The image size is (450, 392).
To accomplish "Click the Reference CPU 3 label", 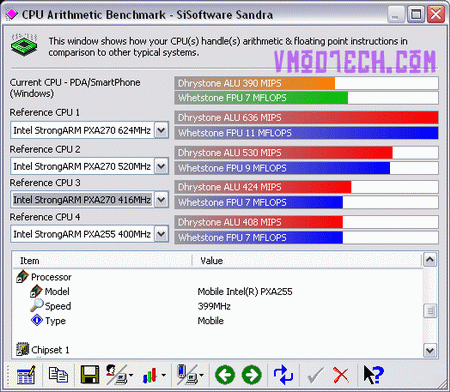I will (x=45, y=183).
